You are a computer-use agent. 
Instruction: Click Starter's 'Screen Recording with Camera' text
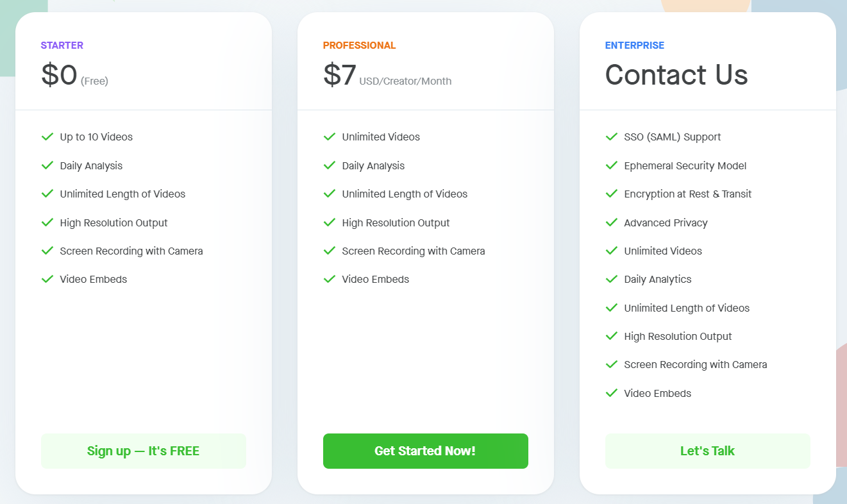131,251
